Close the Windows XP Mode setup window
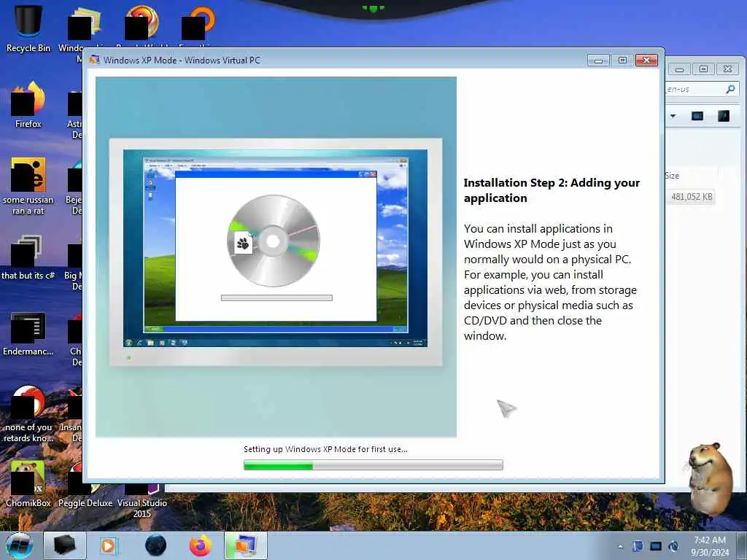Image resolution: width=747 pixels, height=560 pixels. point(646,61)
